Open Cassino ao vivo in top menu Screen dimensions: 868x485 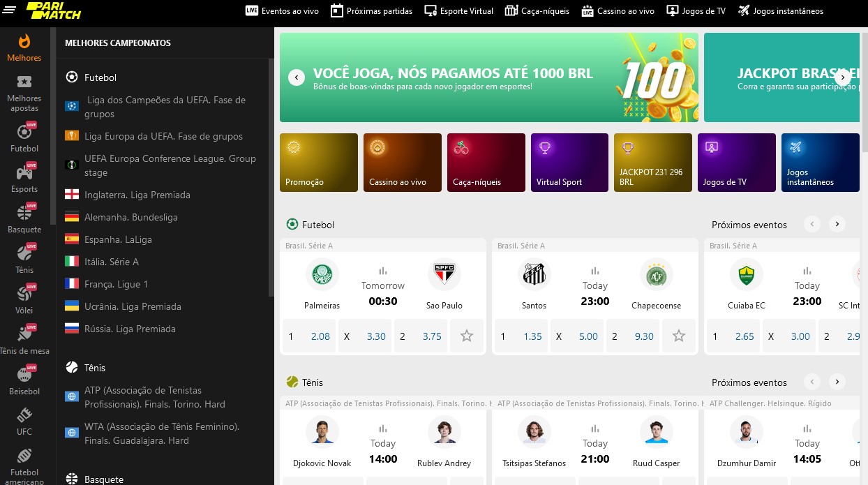point(618,10)
